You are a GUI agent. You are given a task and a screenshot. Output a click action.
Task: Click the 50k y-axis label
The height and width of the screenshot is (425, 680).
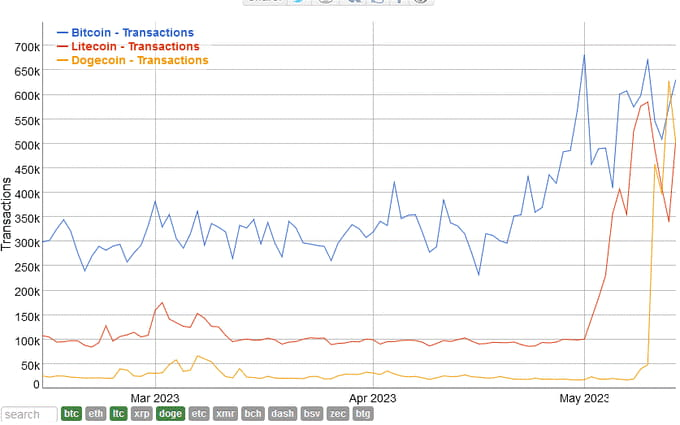30,366
